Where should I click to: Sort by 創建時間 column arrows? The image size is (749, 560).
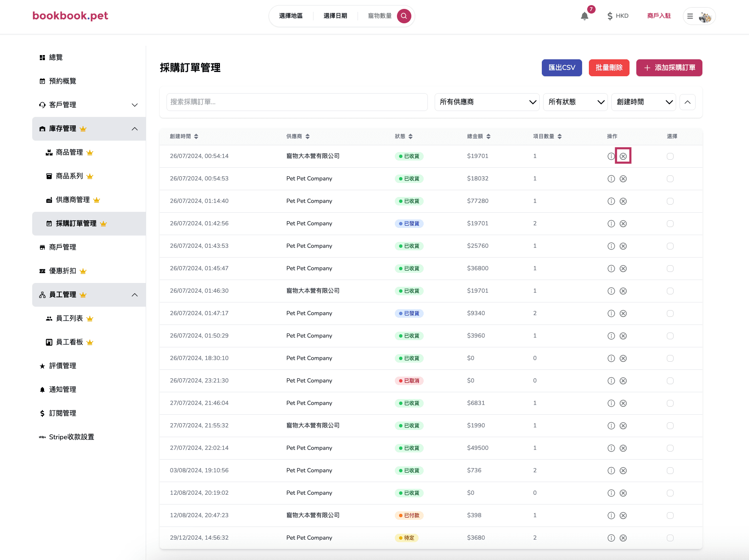[x=196, y=136]
